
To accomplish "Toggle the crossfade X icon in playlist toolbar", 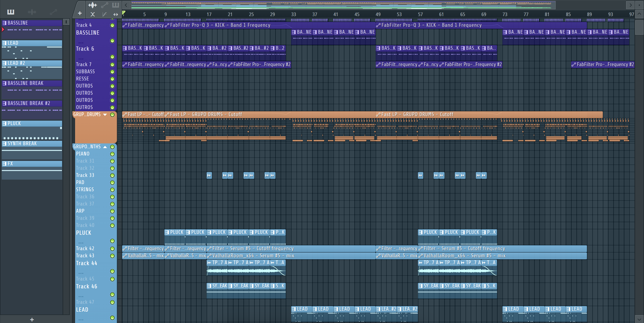I will coord(93,14).
